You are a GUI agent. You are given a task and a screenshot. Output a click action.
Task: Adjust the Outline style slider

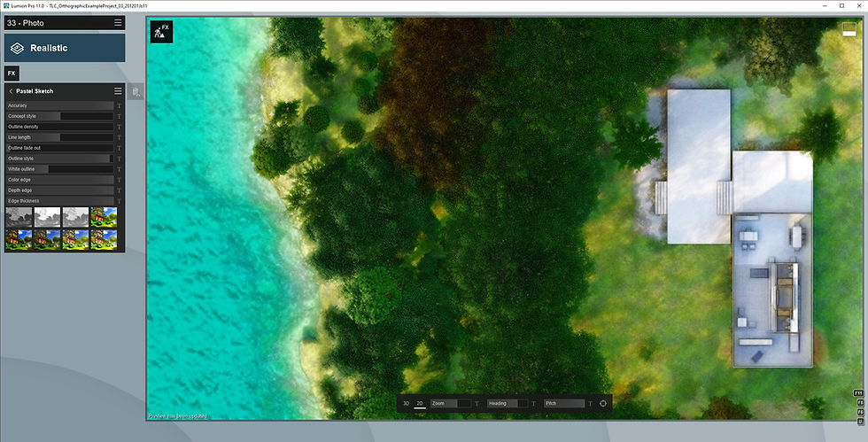[x=60, y=159]
